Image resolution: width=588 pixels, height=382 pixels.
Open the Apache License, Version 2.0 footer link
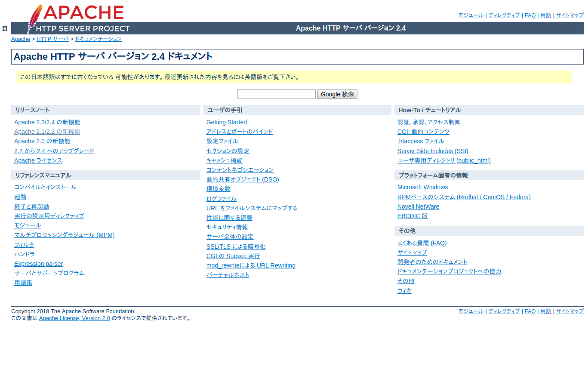74,318
